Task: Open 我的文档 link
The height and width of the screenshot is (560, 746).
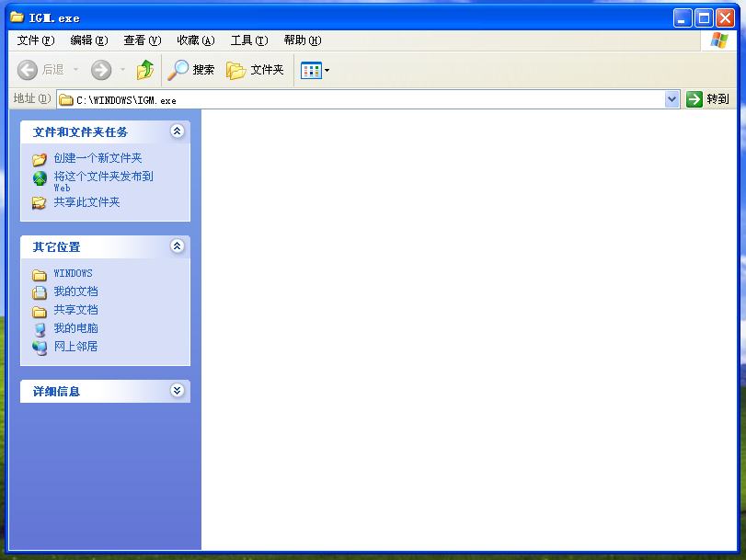Action: pos(75,291)
